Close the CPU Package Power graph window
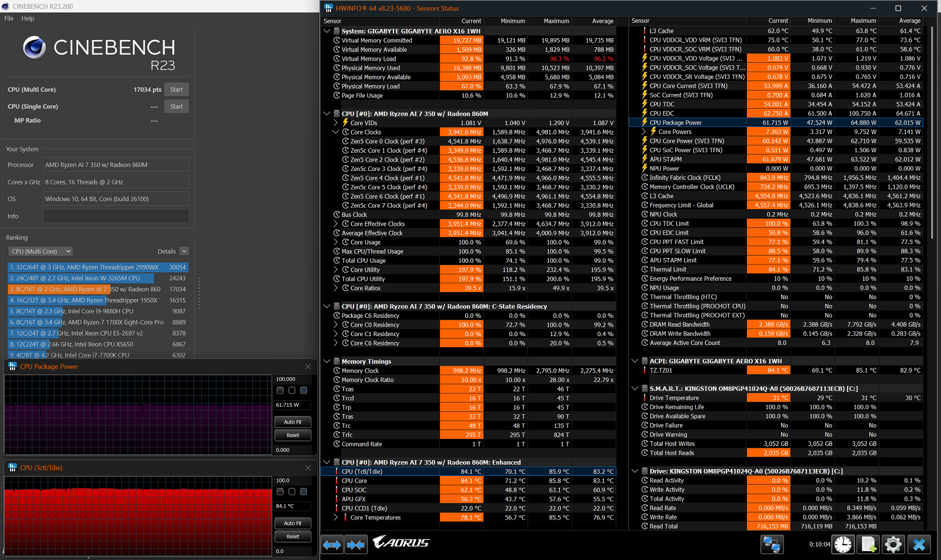Viewport: 941px width, 560px height. point(308,367)
